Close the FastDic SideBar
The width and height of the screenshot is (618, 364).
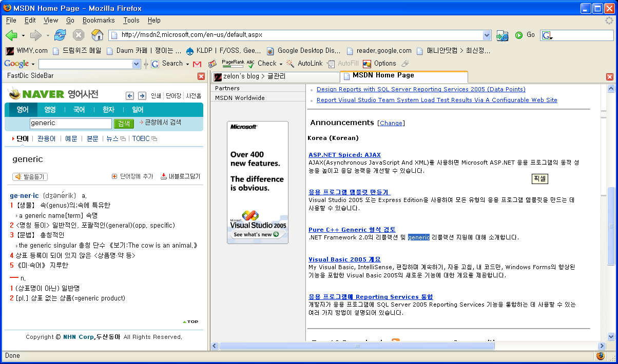point(201,76)
